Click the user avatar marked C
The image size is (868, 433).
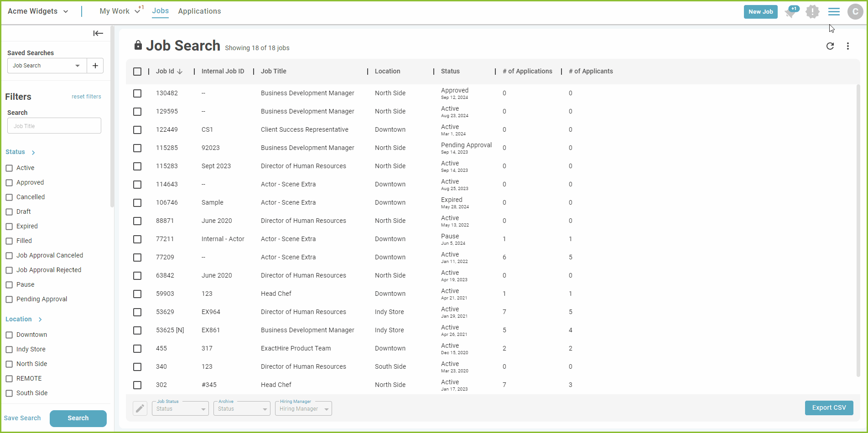pyautogui.click(x=855, y=11)
